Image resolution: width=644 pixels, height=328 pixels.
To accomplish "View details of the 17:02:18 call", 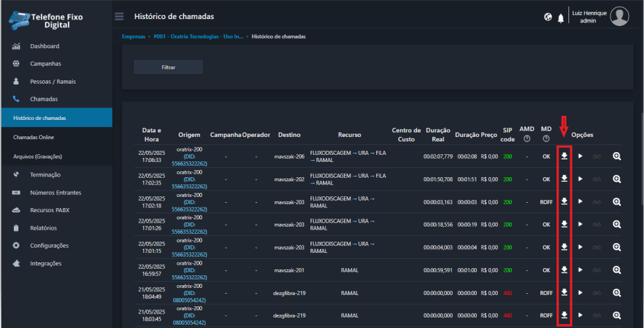I will tap(616, 202).
